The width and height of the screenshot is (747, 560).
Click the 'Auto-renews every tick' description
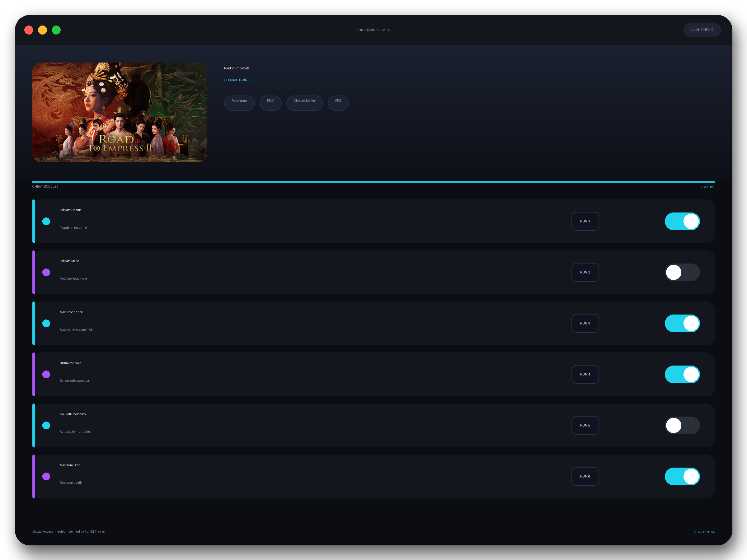point(76,329)
